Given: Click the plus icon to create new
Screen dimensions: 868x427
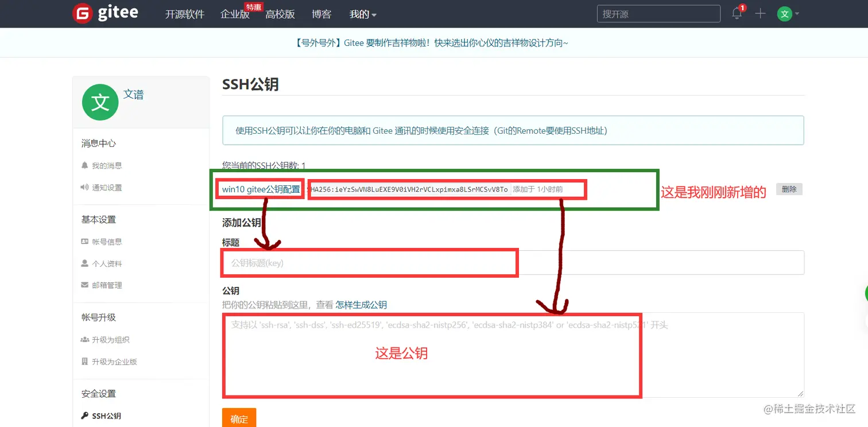Looking at the screenshot, I should [760, 14].
